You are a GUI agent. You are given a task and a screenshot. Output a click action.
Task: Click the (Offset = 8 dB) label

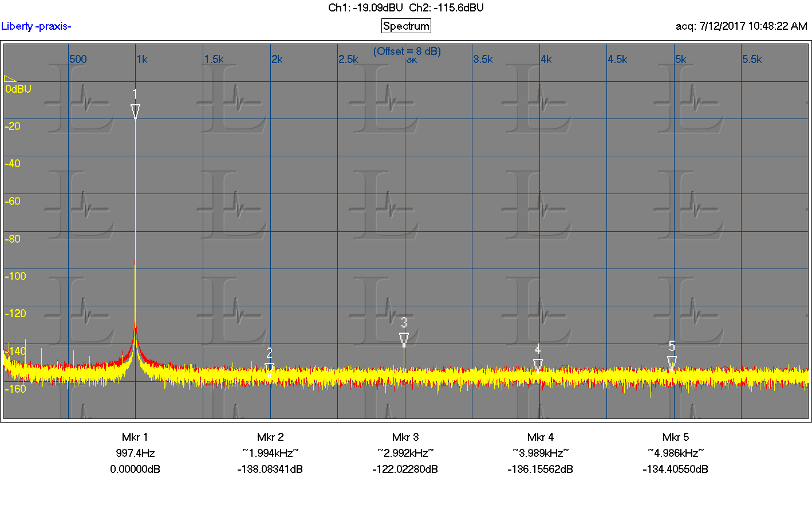coord(407,51)
